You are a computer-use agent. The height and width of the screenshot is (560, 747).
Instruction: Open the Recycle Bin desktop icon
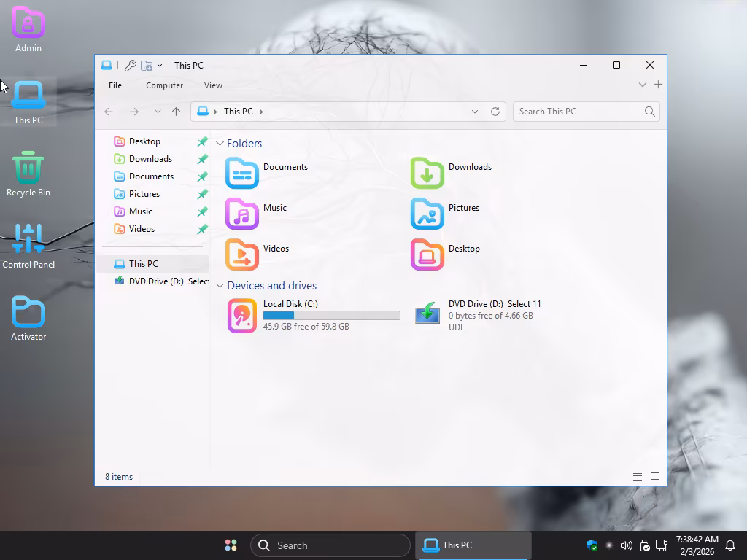pyautogui.click(x=28, y=168)
